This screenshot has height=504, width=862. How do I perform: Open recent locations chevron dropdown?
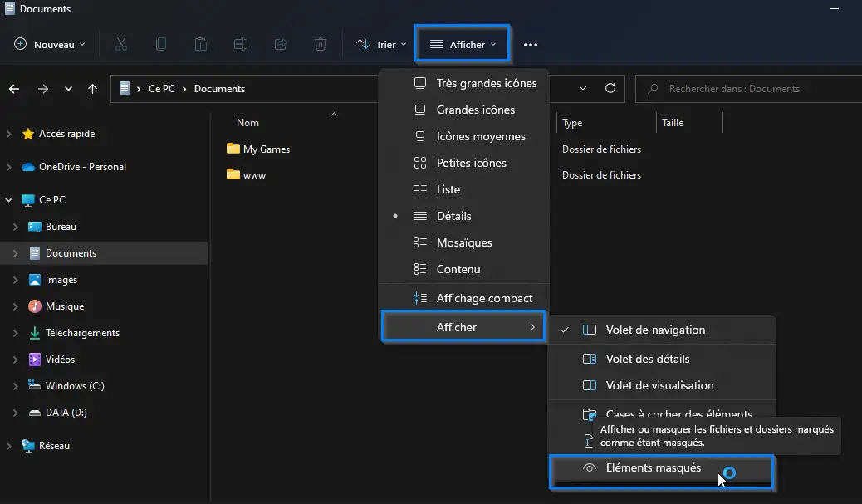68,89
